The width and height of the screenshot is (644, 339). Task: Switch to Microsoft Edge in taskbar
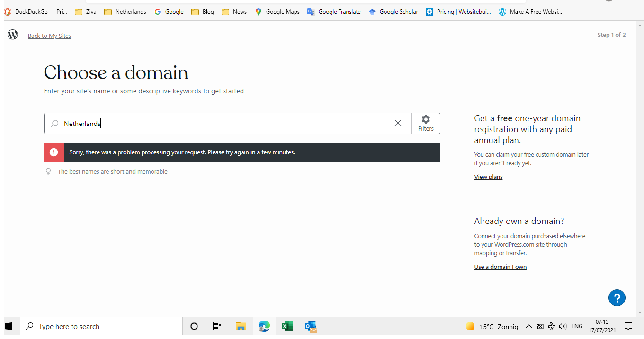(x=264, y=326)
